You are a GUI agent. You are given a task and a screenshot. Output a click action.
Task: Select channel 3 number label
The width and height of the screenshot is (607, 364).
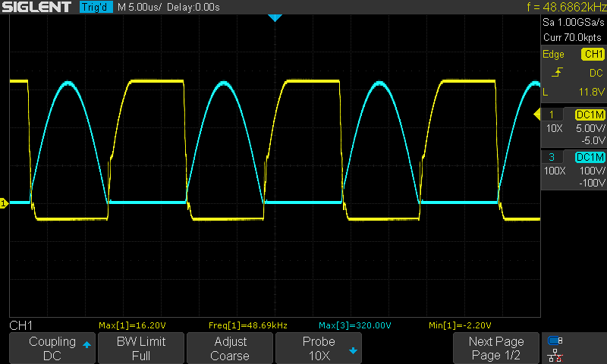(552, 157)
